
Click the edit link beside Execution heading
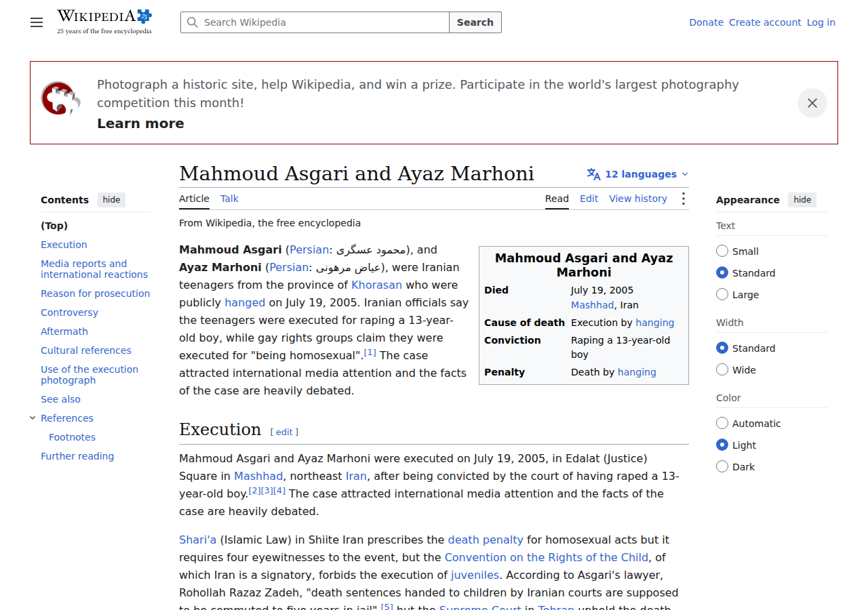click(x=284, y=432)
